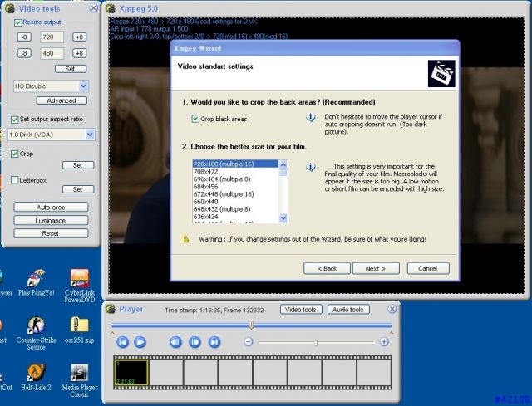Click the height field showing 480

point(52,53)
